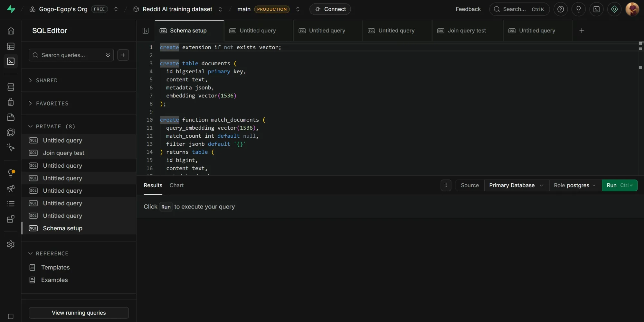Open the Reports telescope sidebar icon
Viewport: 644px width, 322px height.
coord(11,189)
